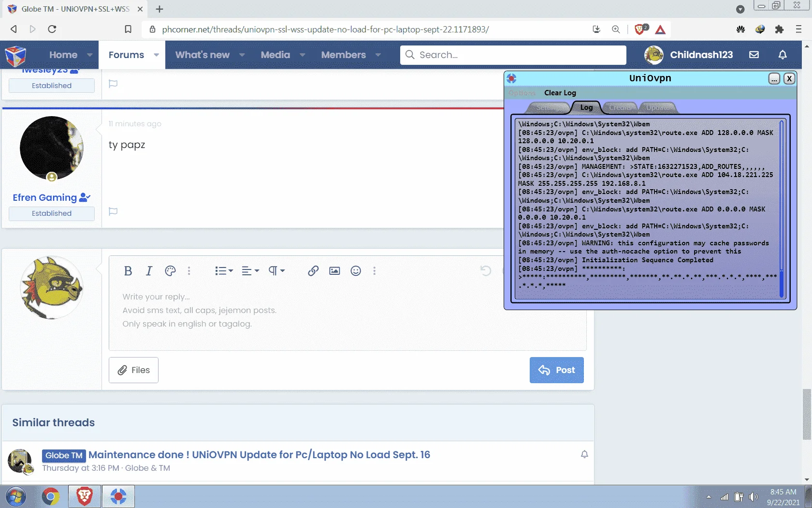Open more insert options after the emoji

374,271
